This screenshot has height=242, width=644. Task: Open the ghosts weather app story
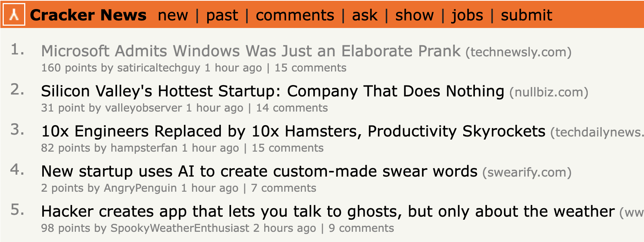[x=328, y=211]
